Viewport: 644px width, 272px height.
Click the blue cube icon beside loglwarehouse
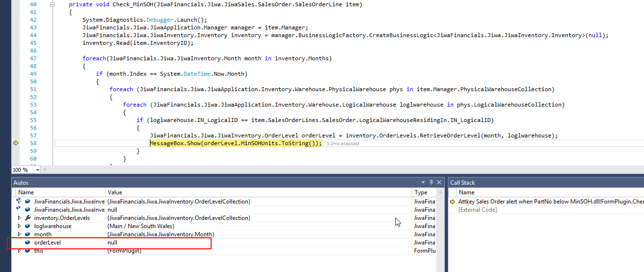click(x=27, y=226)
